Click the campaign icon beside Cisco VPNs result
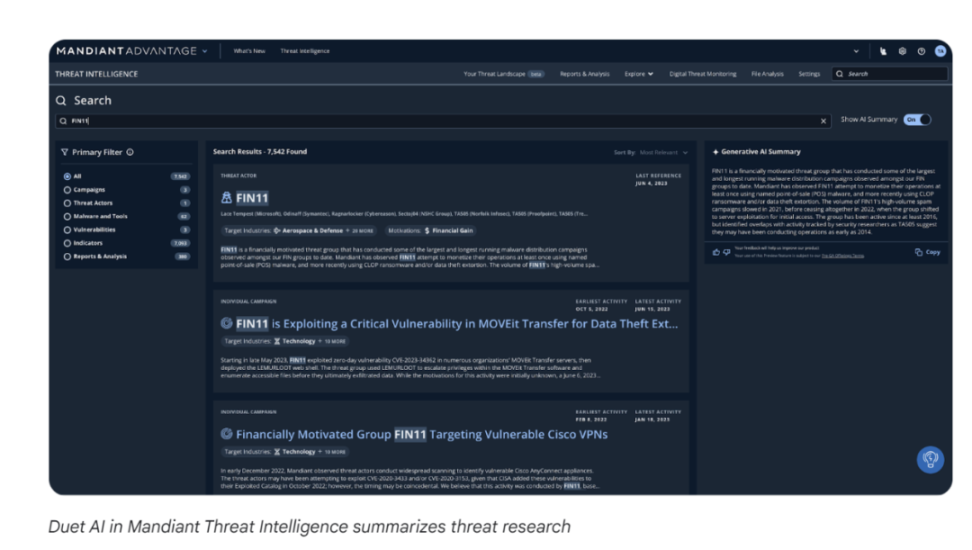 [x=226, y=433]
